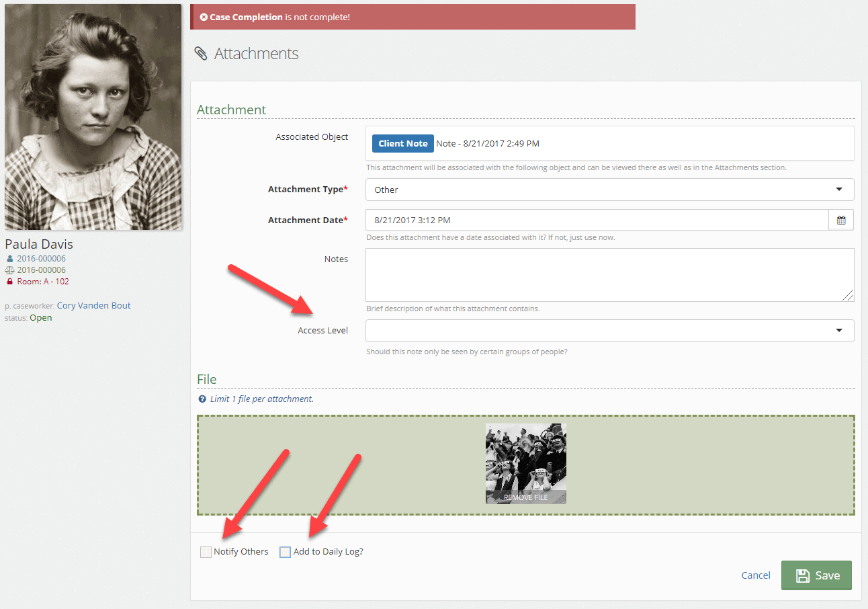This screenshot has height=609, width=868.
Task: Click the Paula Davis name text
Action: pos(39,244)
